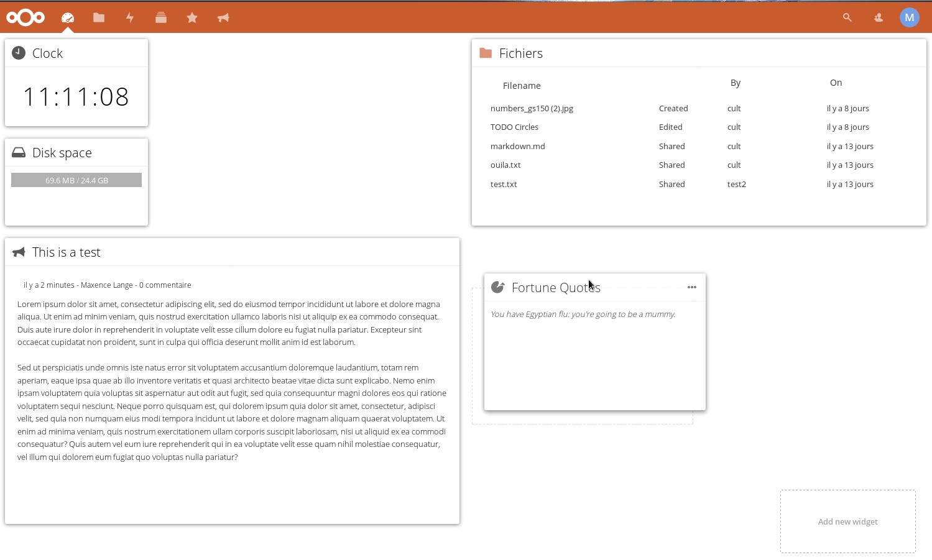Click the Fortune Quotes title
The width and height of the screenshot is (932, 560).
pyautogui.click(x=556, y=288)
